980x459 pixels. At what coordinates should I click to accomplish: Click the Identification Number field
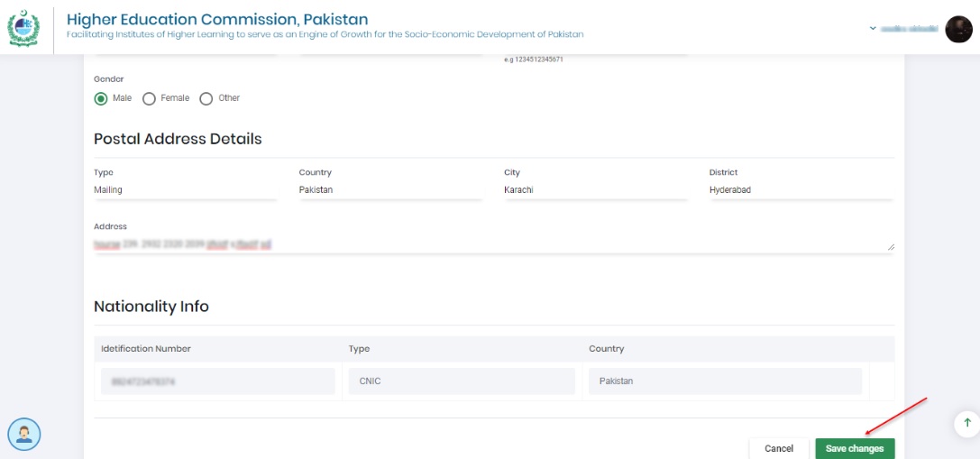click(217, 381)
